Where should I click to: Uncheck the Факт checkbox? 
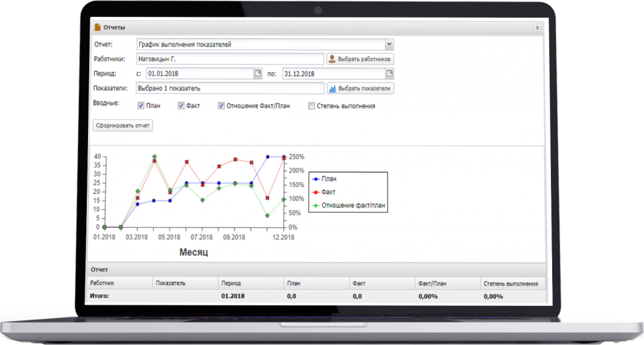(x=180, y=106)
